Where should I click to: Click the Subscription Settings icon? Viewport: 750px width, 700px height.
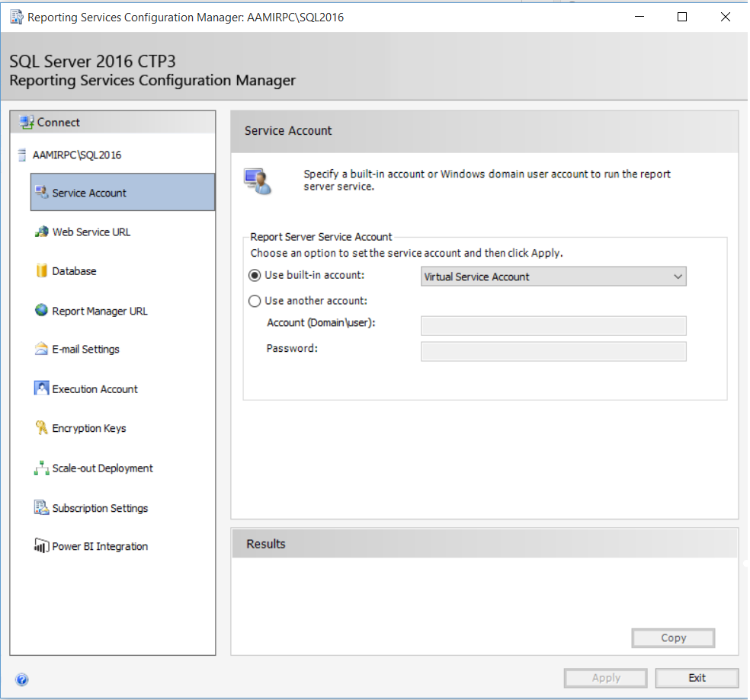pyautogui.click(x=42, y=507)
